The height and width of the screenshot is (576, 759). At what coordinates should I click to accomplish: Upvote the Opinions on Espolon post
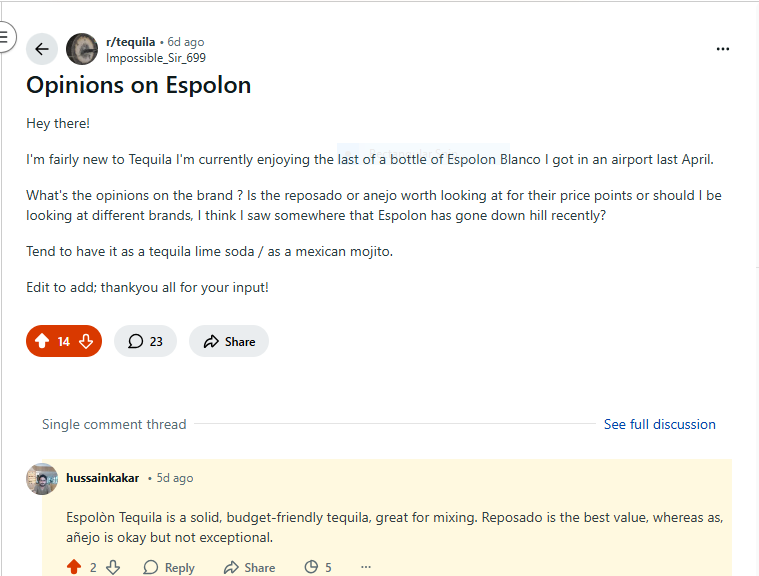[42, 341]
